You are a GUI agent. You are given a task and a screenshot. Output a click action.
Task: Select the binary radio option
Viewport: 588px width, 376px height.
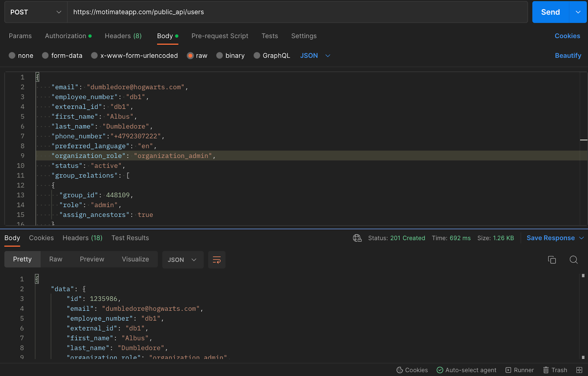(219, 55)
